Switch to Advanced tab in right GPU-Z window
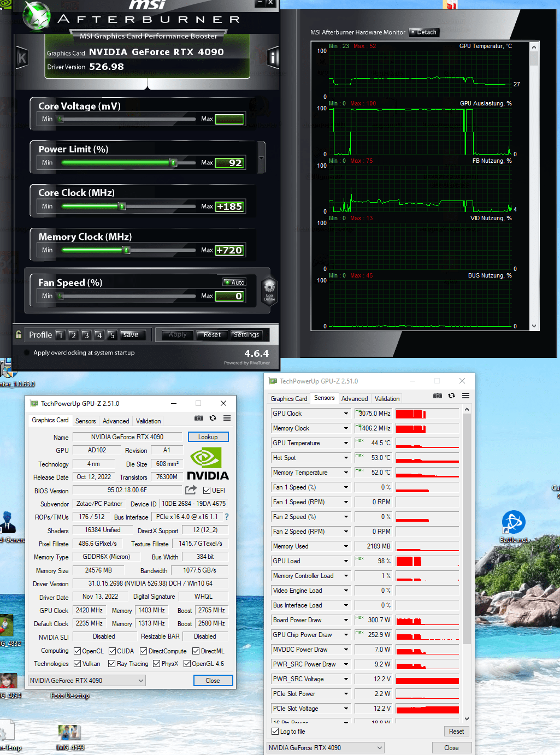The height and width of the screenshot is (755, 560). 355,399
